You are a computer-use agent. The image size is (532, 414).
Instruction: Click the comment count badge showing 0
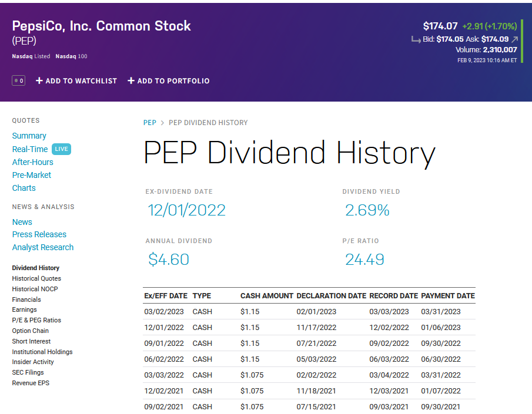tap(19, 80)
